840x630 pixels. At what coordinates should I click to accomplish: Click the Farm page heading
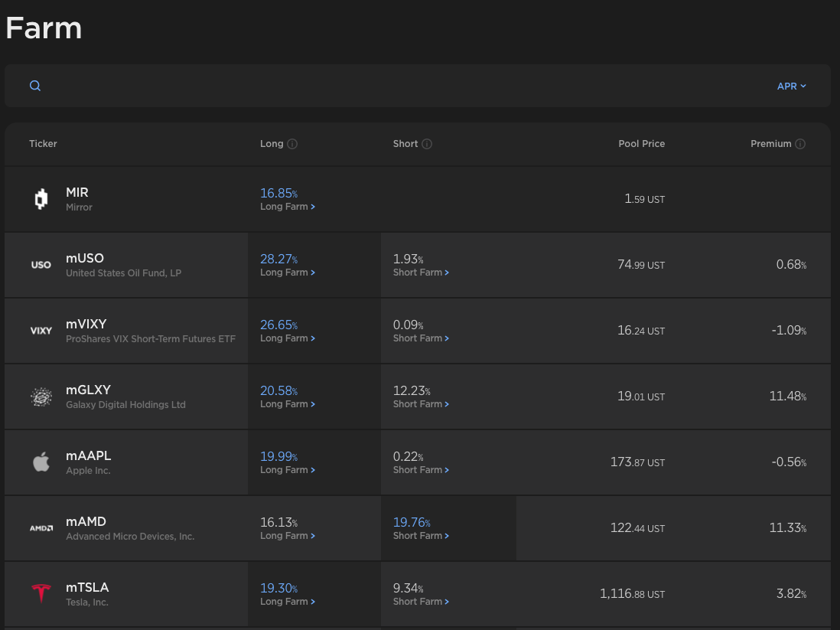[x=44, y=28]
